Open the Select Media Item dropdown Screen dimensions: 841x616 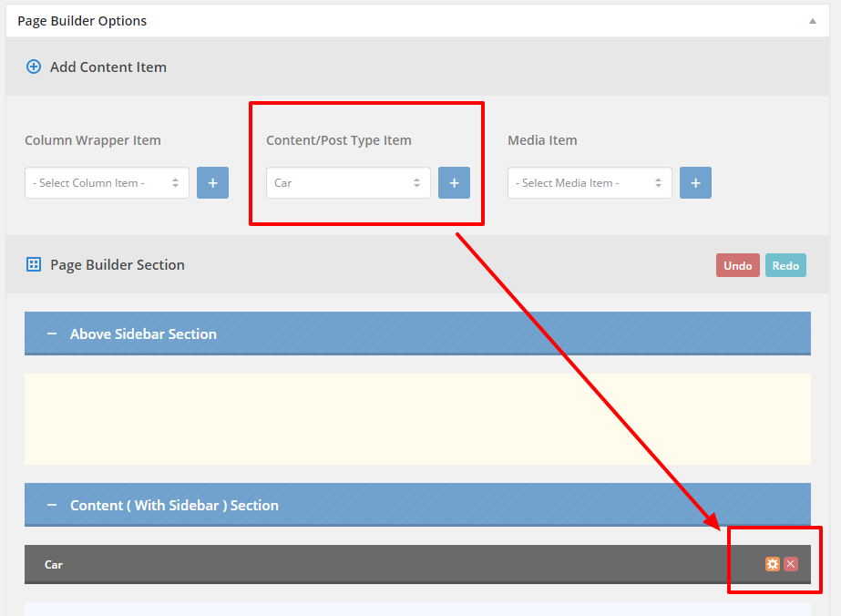(590, 183)
